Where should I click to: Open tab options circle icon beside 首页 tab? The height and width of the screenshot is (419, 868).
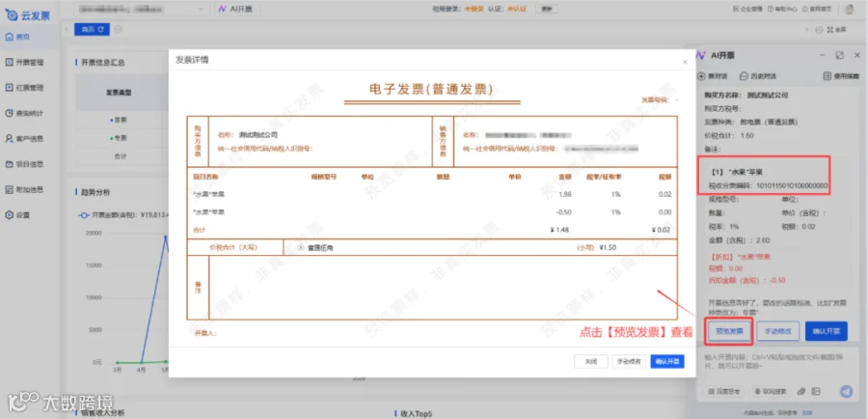click(118, 29)
